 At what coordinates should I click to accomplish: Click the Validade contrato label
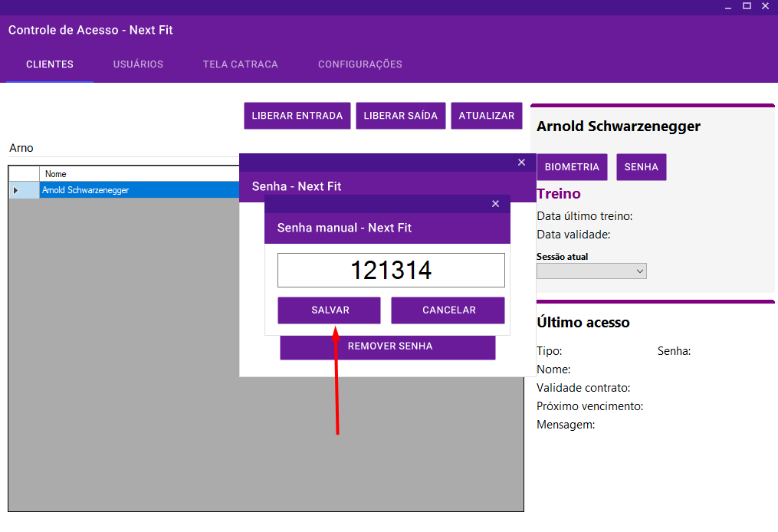(x=583, y=388)
